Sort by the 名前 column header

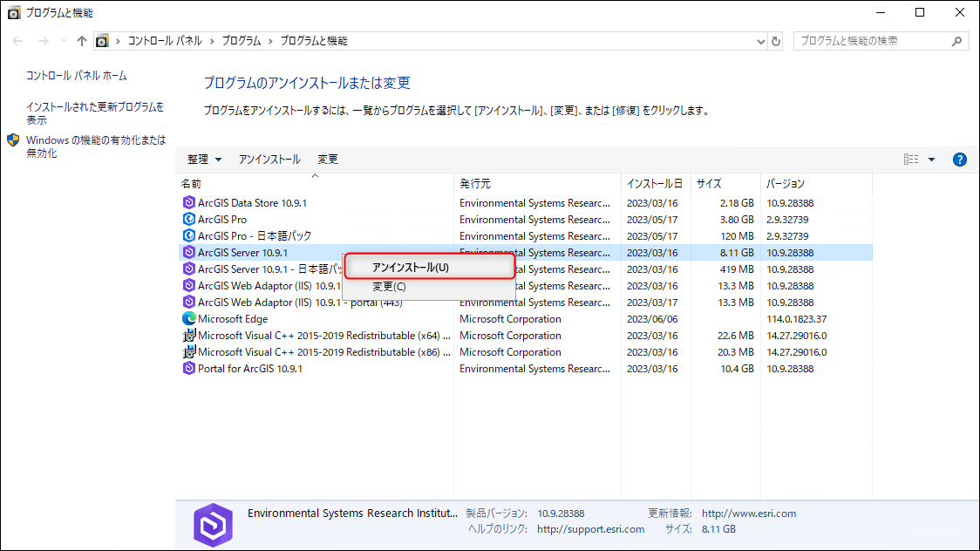(x=315, y=184)
